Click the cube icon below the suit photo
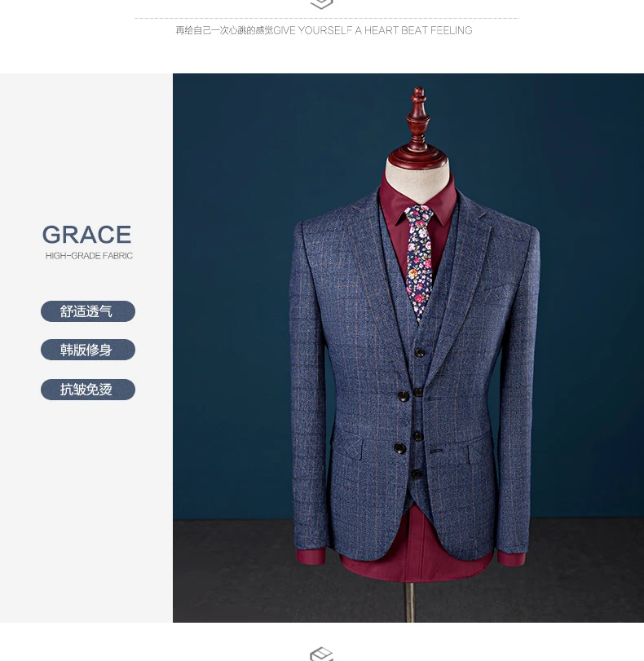 (321, 654)
